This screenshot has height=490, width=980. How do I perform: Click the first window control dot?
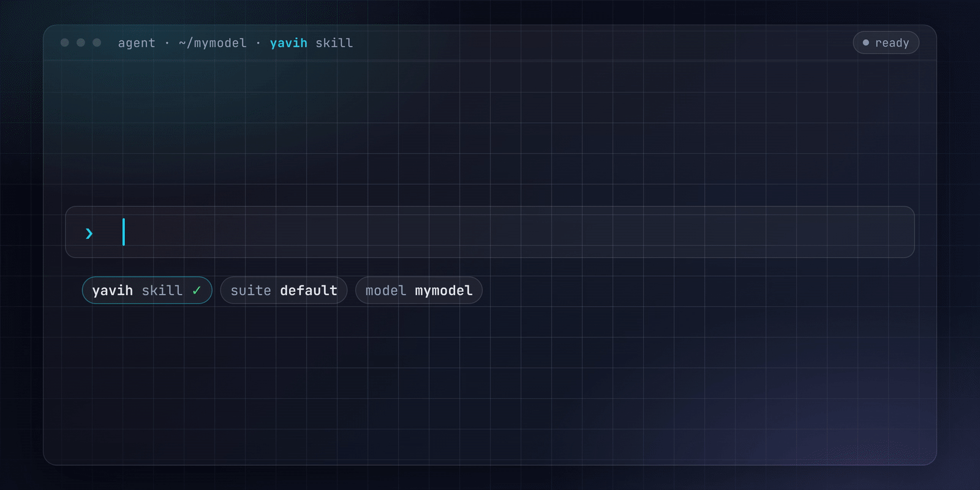pos(65,42)
